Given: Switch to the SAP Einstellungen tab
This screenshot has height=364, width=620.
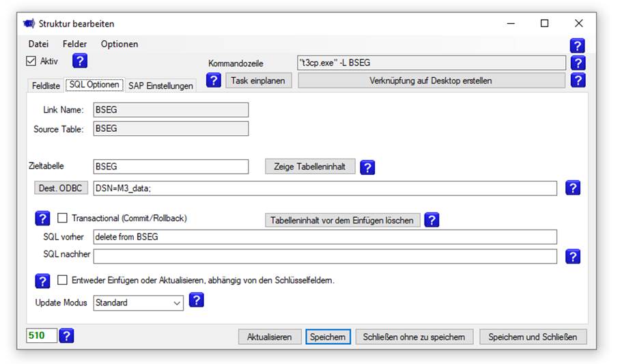Looking at the screenshot, I should click(x=160, y=85).
